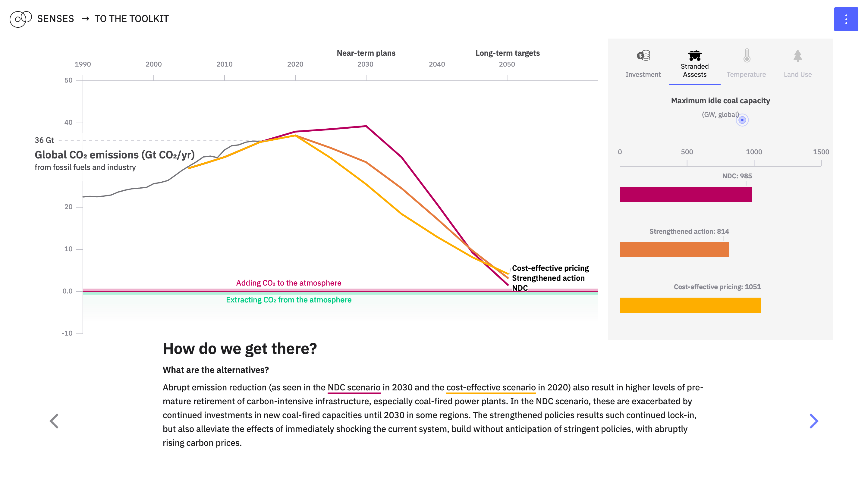Click the Investment coins icon

pos(643,55)
